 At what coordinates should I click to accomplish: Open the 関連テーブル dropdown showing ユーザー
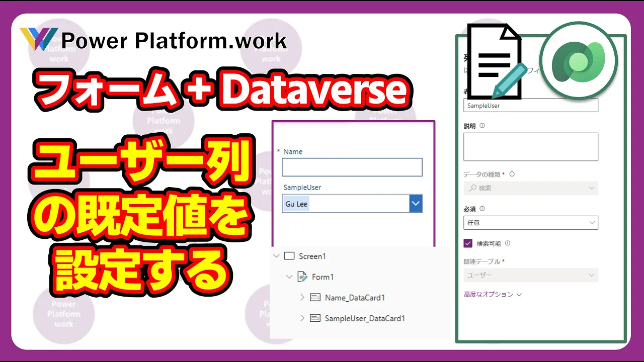coord(530,275)
